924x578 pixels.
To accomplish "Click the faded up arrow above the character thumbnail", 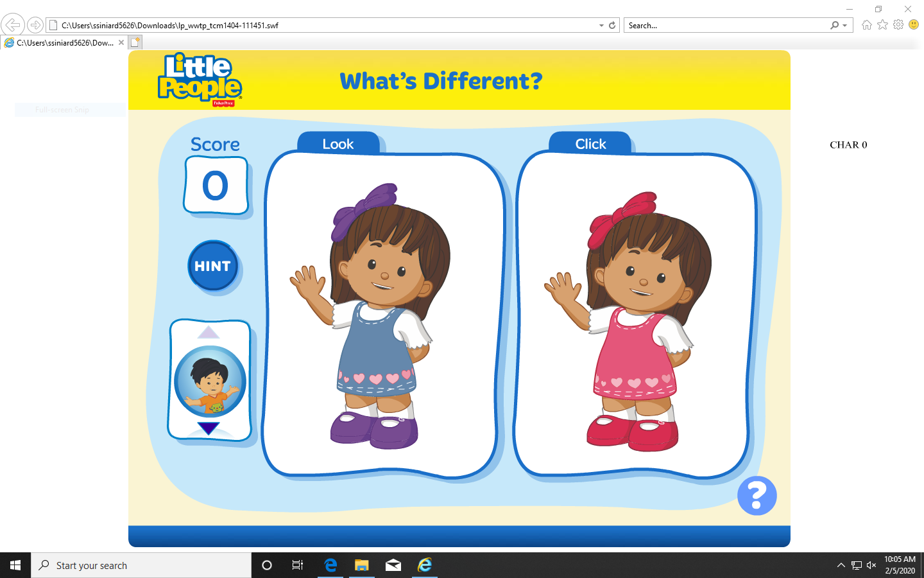I will click(209, 332).
